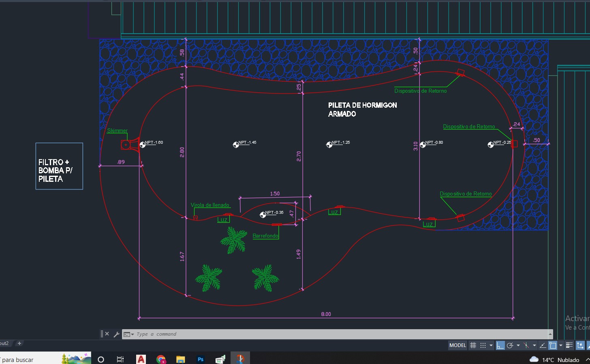Open Google Chrome from the taskbar

coord(161,359)
